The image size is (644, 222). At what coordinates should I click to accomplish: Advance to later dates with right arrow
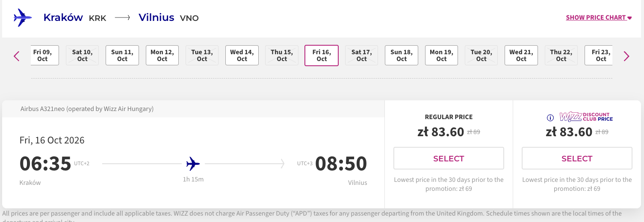(x=626, y=56)
